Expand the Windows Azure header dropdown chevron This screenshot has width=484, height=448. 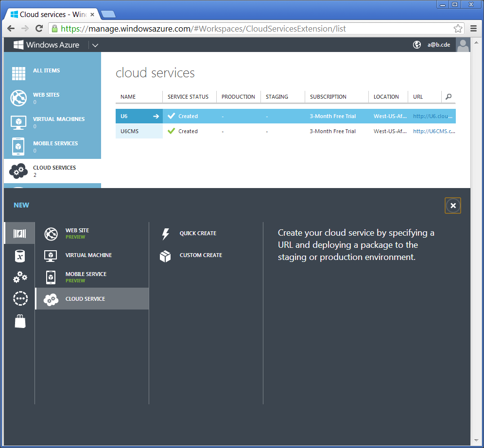(x=95, y=45)
